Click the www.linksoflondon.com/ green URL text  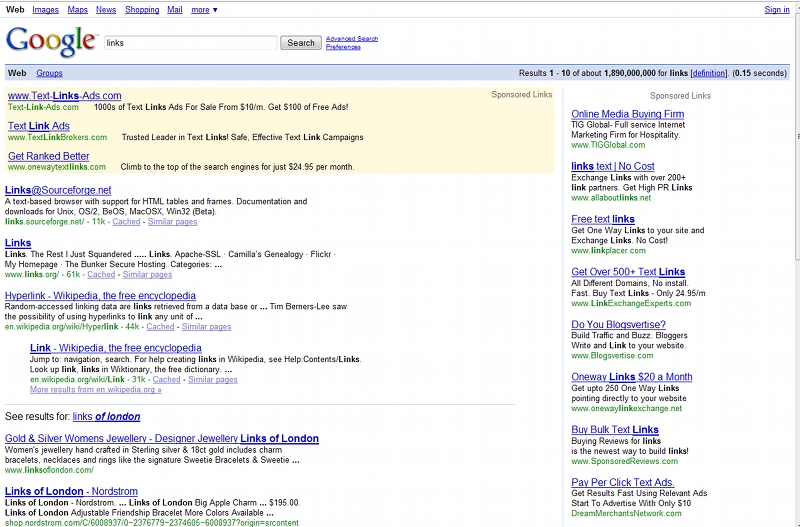point(49,470)
